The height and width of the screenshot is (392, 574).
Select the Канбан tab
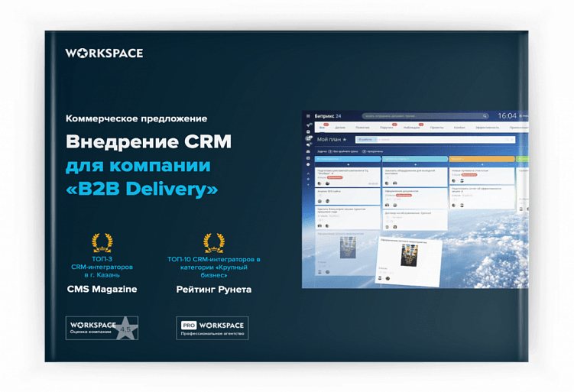click(459, 127)
